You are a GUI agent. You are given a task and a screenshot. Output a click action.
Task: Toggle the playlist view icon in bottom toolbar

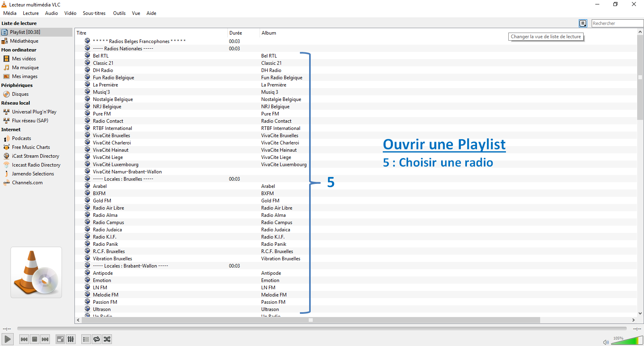[x=86, y=339]
